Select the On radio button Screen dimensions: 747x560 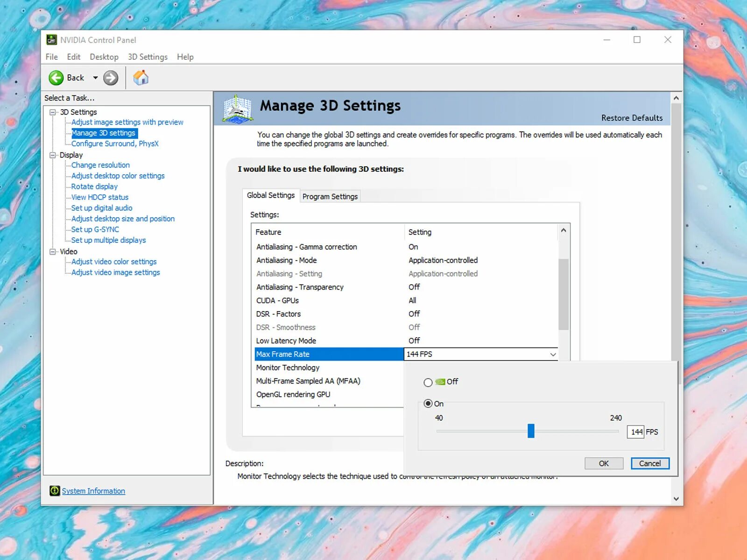[x=428, y=404]
